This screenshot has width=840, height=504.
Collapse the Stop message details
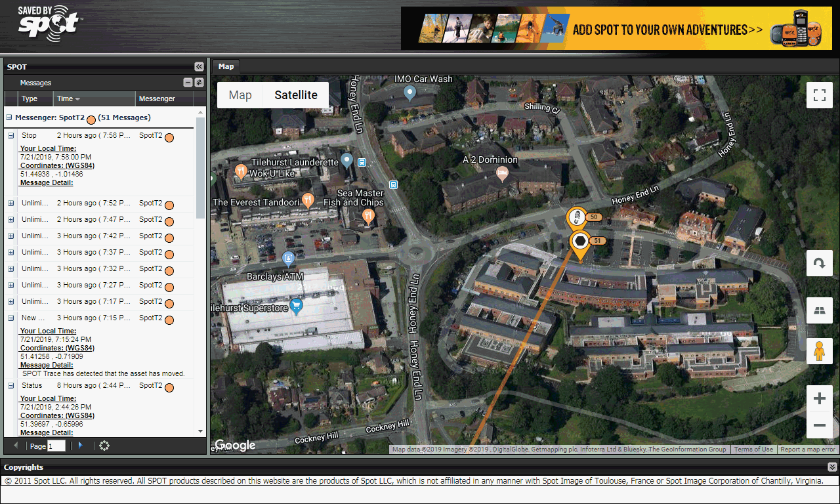click(10, 136)
